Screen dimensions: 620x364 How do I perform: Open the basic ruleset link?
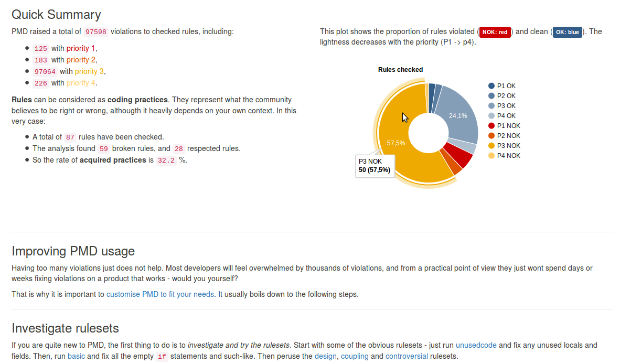point(76,357)
